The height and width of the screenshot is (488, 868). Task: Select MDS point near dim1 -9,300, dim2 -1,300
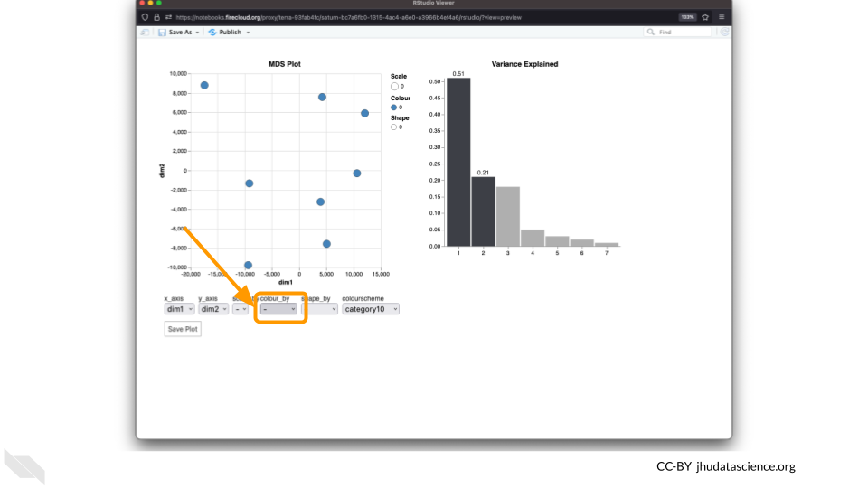pyautogui.click(x=250, y=183)
